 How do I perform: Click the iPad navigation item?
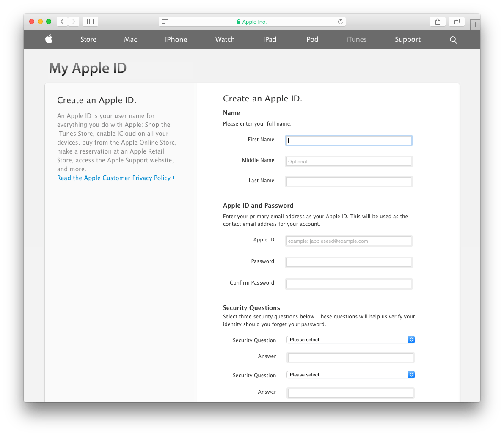coord(270,39)
